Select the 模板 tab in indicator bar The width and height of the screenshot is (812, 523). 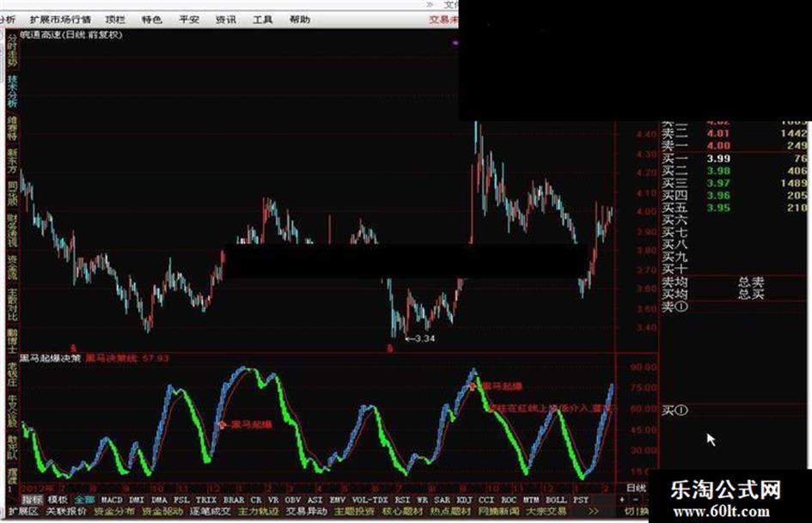click(58, 500)
